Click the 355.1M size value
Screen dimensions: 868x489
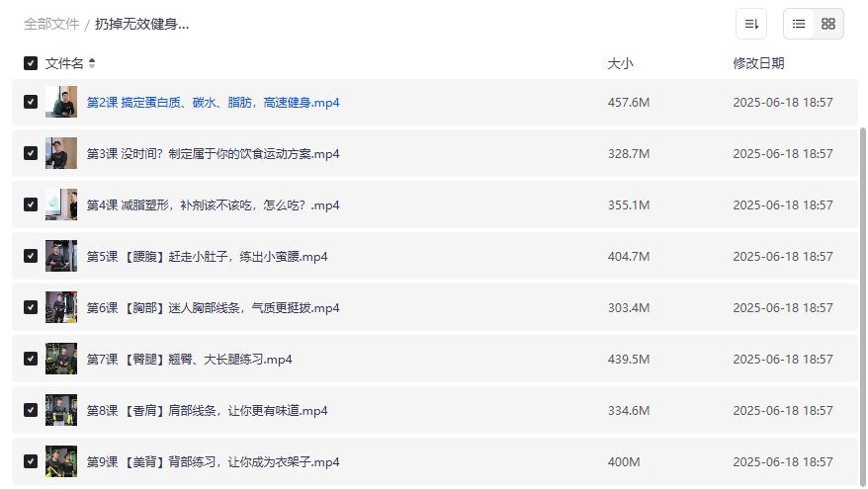pos(629,205)
